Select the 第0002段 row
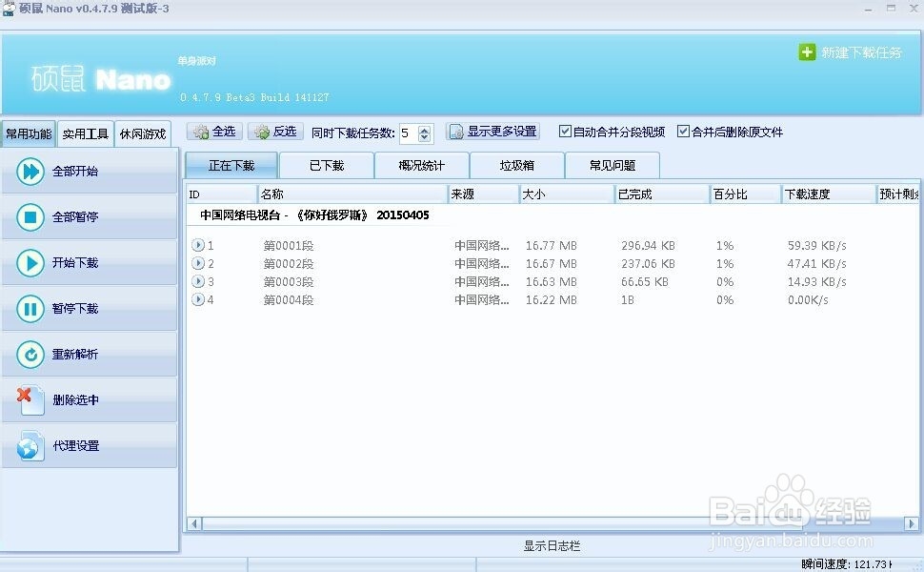The height and width of the screenshot is (572, 924). tap(552, 263)
